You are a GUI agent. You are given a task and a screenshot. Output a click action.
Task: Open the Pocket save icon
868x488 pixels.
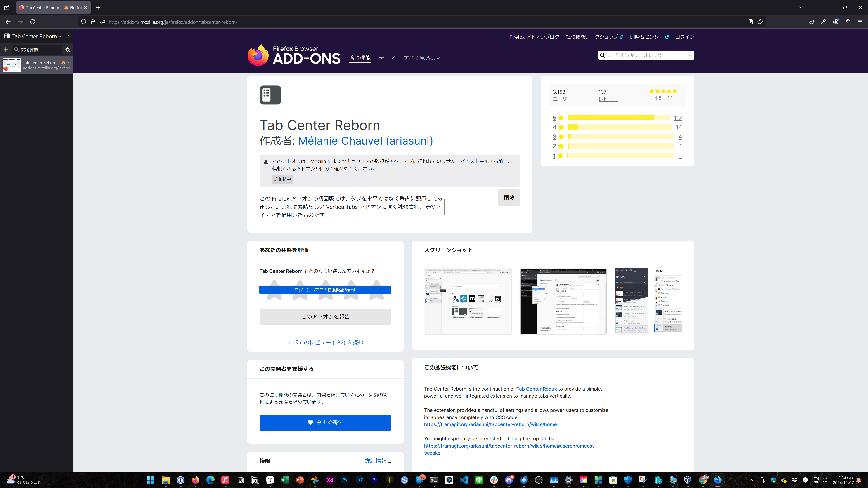click(x=811, y=22)
